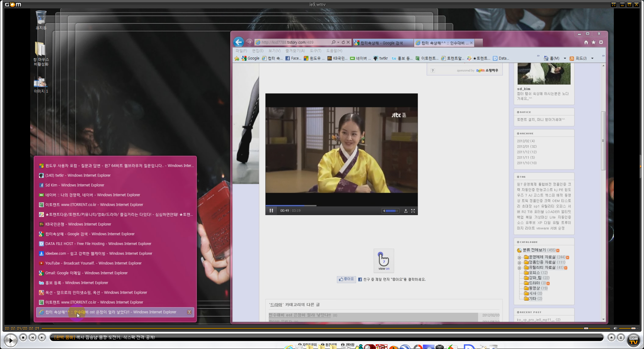Open notice 토렌트 설치, 미니 받아가세여^^
644x349 pixels.
pos(541,119)
